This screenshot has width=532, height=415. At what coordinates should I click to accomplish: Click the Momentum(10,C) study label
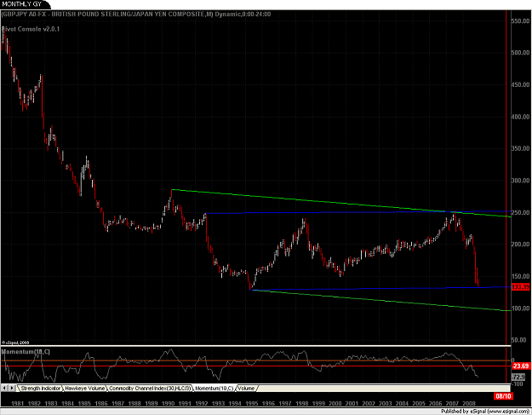(x=26, y=352)
